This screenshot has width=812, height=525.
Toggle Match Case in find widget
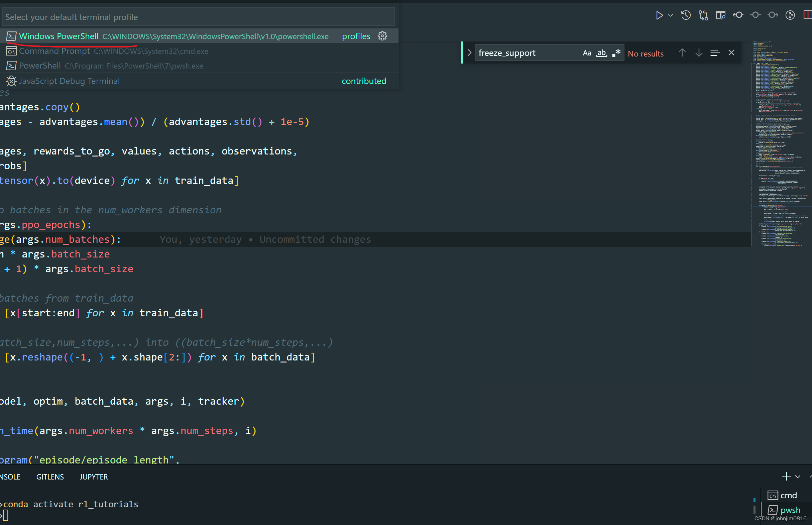point(587,53)
